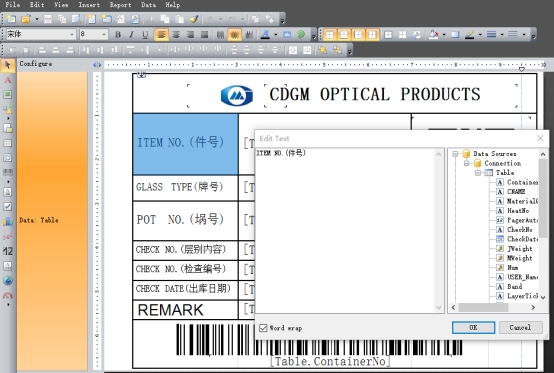This screenshot has width=554, height=373.
Task: Select the sparkline object tool
Action: 7,236
